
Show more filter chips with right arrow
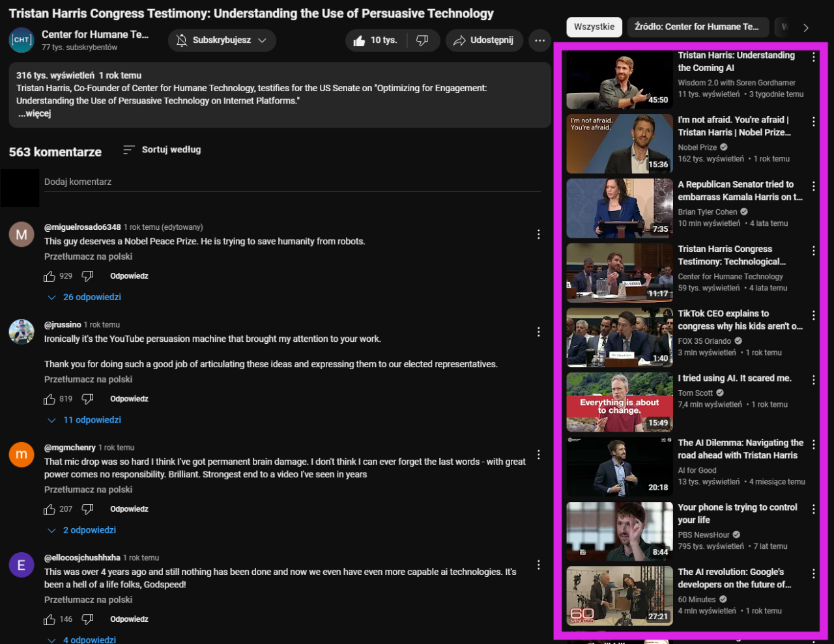806,27
